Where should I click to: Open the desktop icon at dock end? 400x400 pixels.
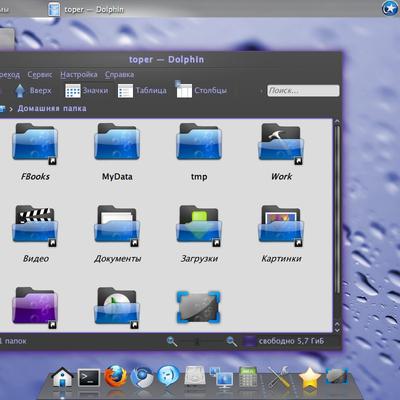pos(337,376)
